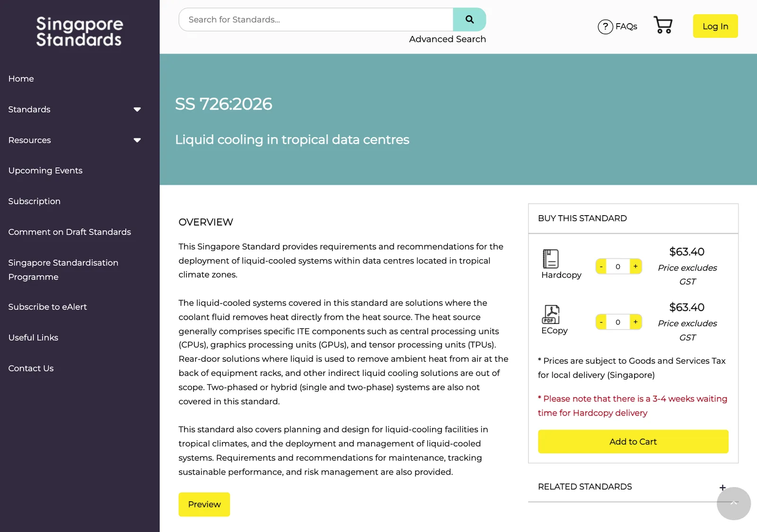
Task: Click the Singapore Standards logo
Action: pyautogui.click(x=79, y=31)
